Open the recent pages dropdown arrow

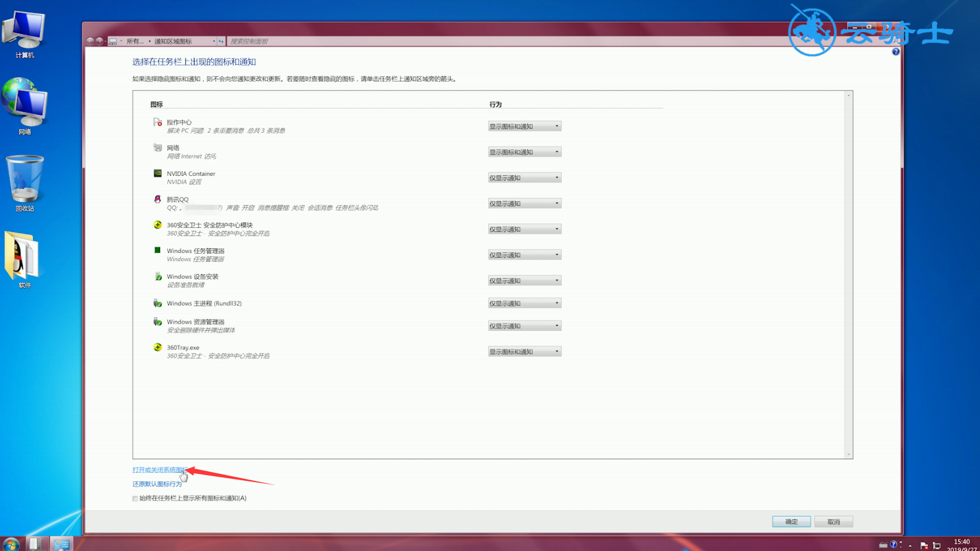coord(105,41)
